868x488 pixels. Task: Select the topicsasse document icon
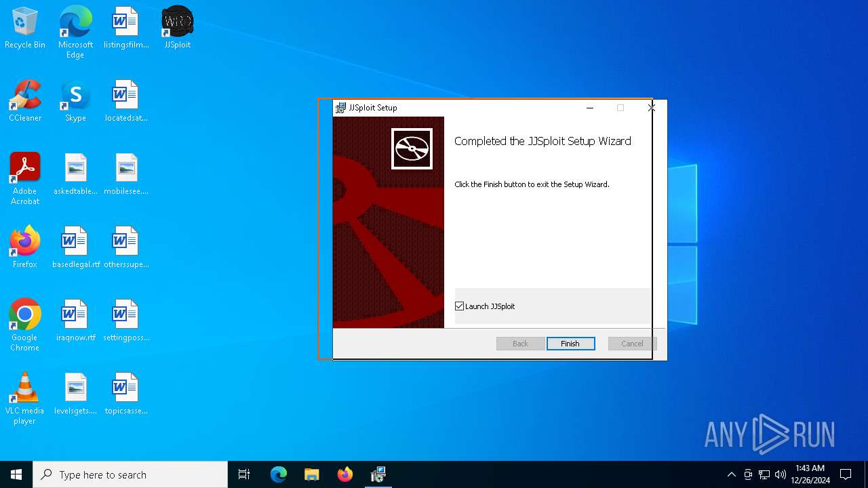tap(125, 394)
